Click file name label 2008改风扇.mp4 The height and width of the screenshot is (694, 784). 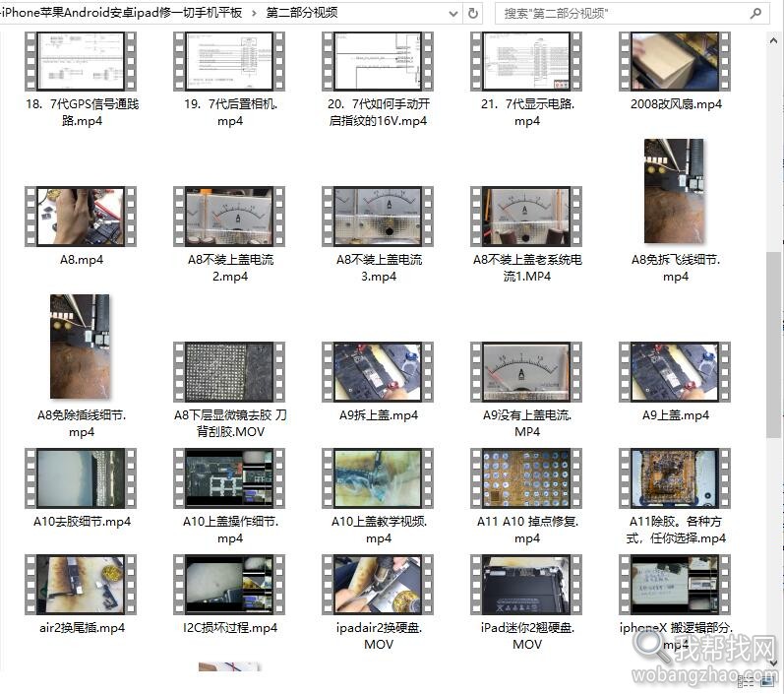(x=676, y=104)
